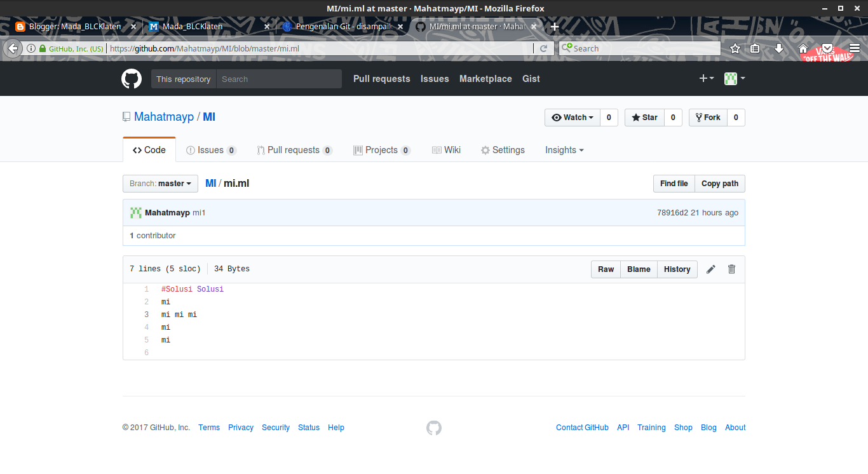
Task: Open the Privacy footer link
Action: [x=241, y=428]
